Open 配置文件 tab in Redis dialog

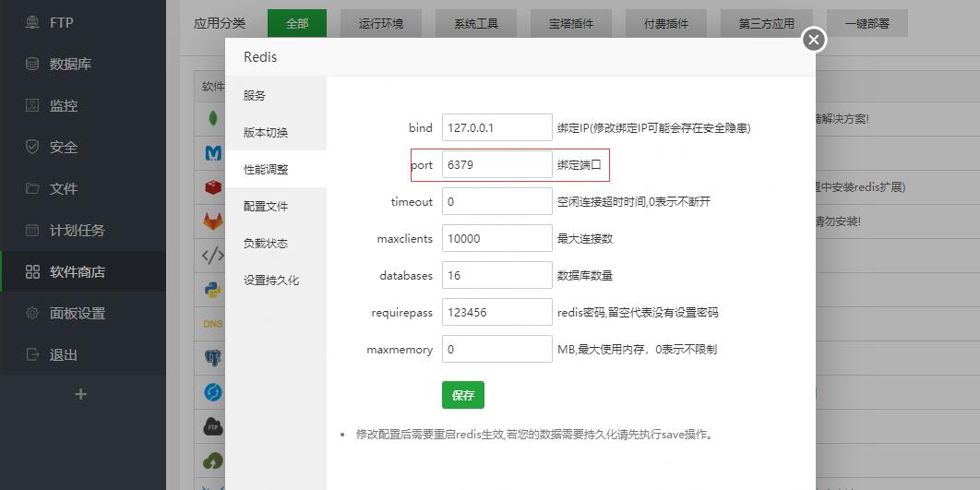[x=276, y=207]
